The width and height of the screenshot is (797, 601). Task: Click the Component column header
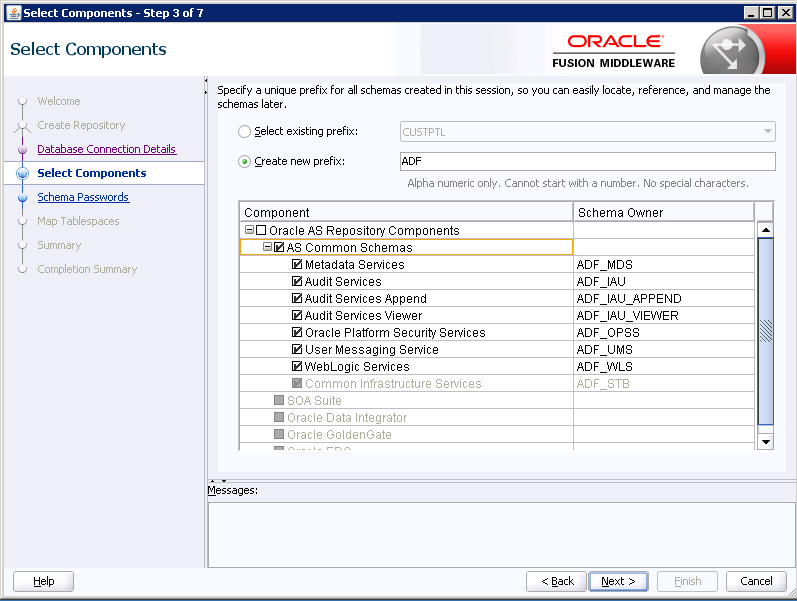click(406, 212)
